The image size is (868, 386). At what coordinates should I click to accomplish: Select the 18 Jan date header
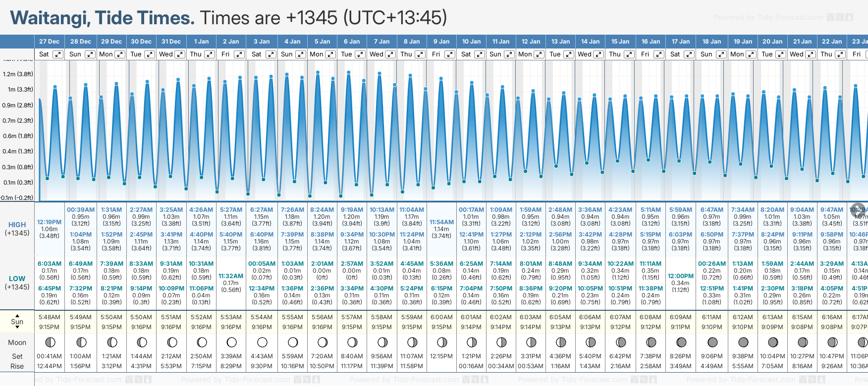click(x=711, y=42)
